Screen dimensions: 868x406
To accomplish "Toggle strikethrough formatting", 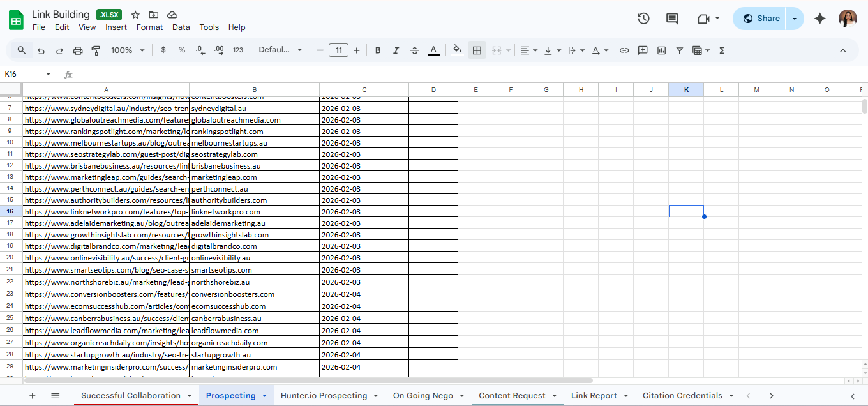I will (415, 50).
